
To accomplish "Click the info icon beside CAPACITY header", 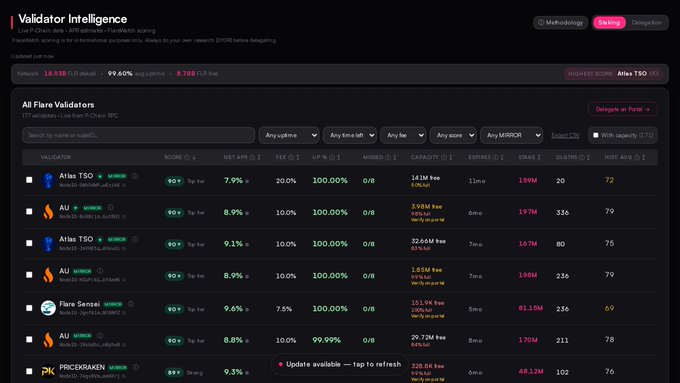I will [444, 157].
